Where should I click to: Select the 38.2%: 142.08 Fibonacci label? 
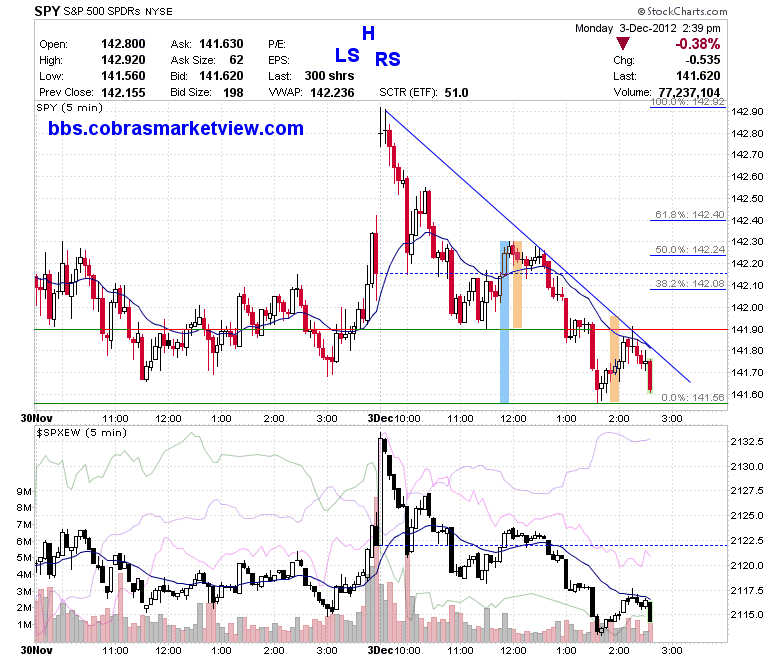click(x=689, y=283)
